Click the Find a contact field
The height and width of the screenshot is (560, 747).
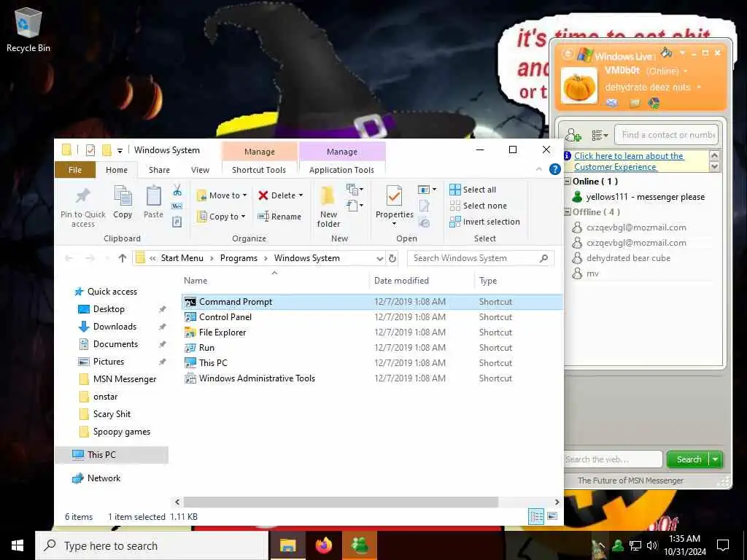[666, 135]
